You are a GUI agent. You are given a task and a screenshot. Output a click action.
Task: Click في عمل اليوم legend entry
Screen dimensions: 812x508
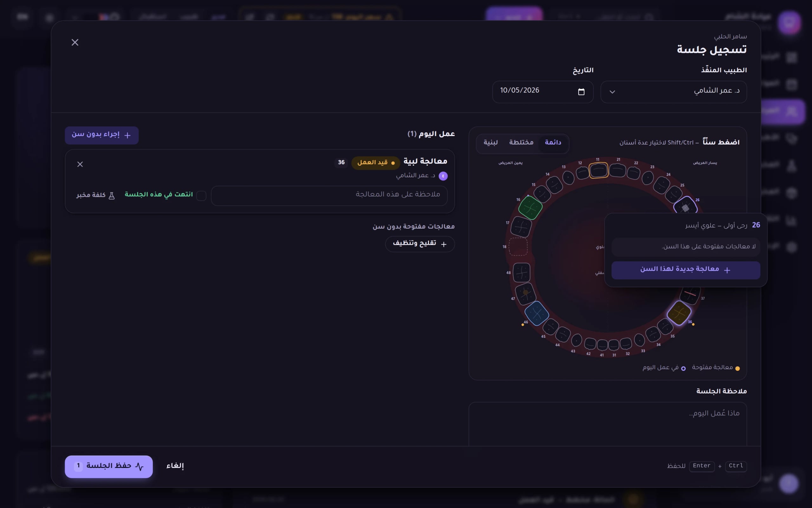click(x=664, y=368)
